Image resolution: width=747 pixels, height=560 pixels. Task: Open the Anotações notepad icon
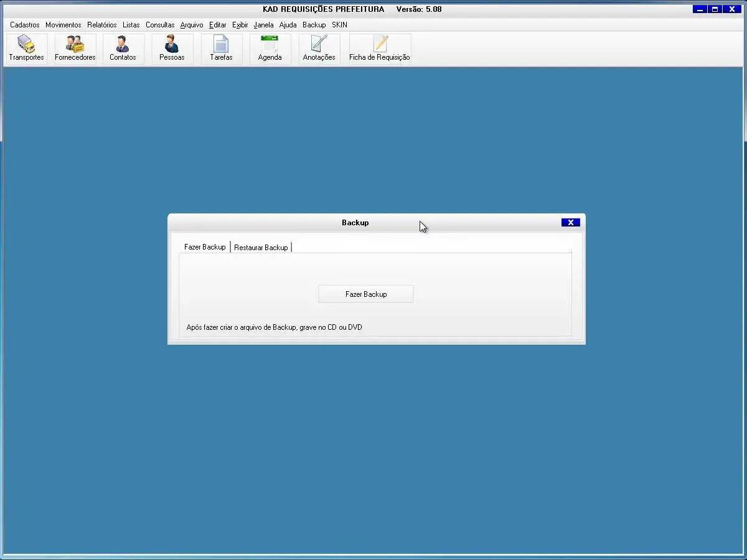319,49
